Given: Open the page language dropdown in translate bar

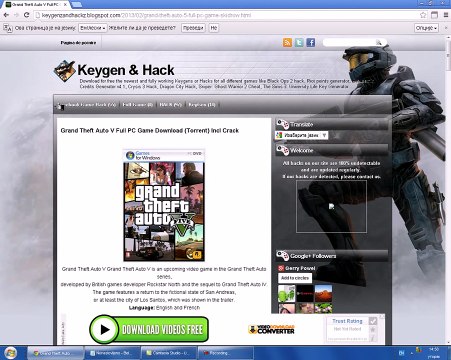Looking at the screenshot, I should [92, 28].
